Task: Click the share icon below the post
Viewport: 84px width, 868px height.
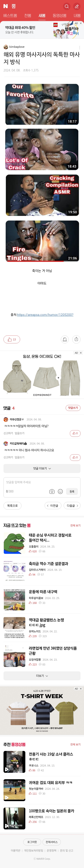Action: point(76,339)
